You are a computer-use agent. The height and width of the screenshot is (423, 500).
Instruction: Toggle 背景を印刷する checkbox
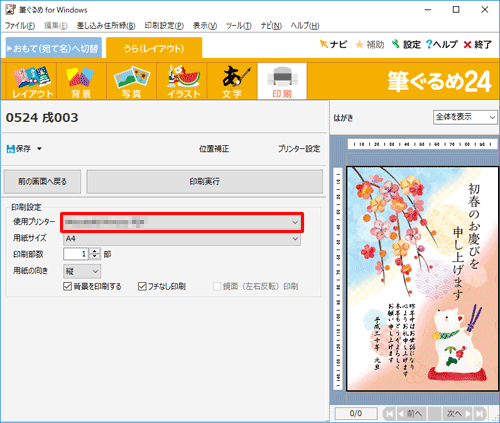click(x=67, y=286)
